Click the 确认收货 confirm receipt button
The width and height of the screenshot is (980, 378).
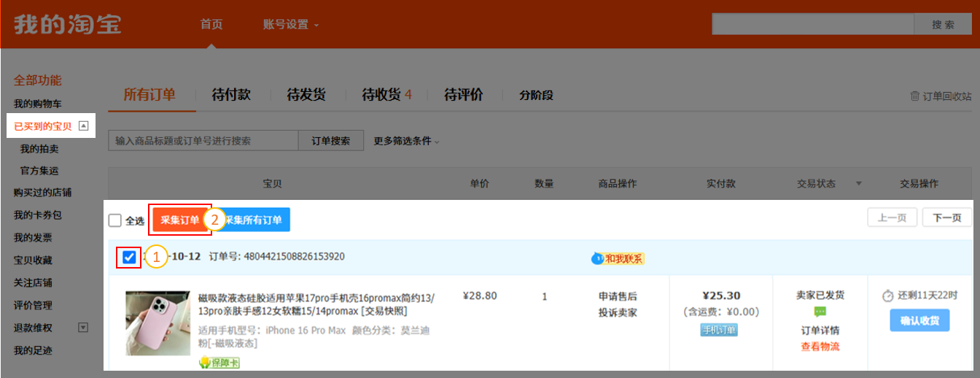point(919,320)
